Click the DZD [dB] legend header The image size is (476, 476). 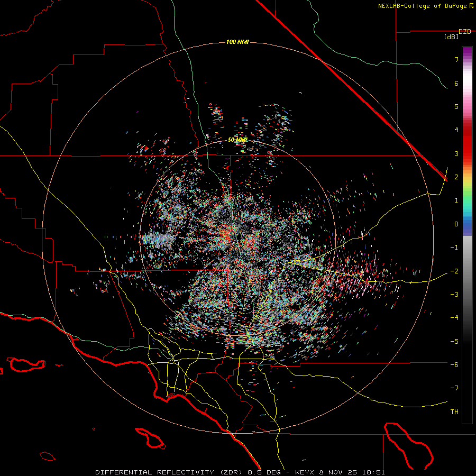pos(458,34)
